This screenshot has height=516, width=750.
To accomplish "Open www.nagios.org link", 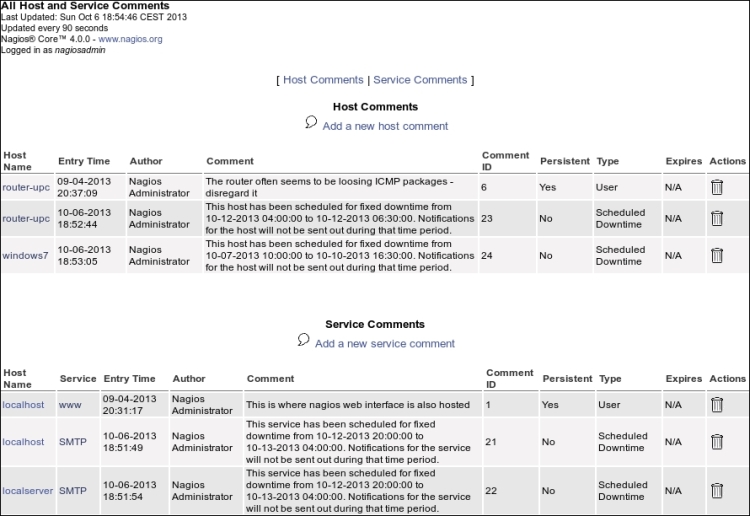I will click(x=130, y=39).
